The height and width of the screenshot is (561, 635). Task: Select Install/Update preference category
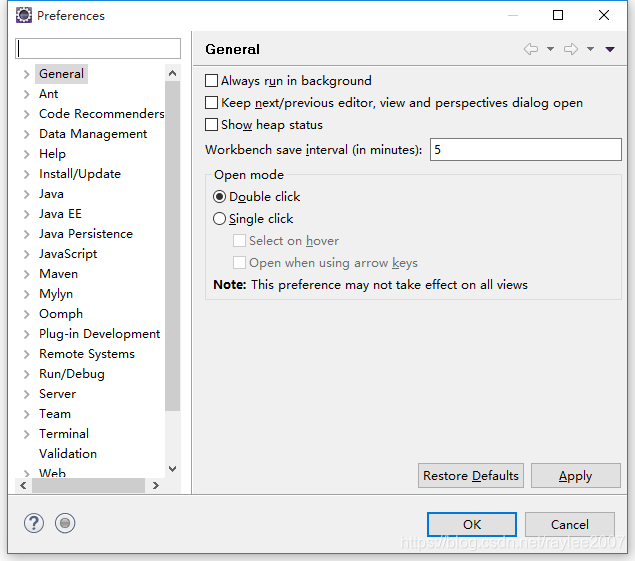pos(80,174)
